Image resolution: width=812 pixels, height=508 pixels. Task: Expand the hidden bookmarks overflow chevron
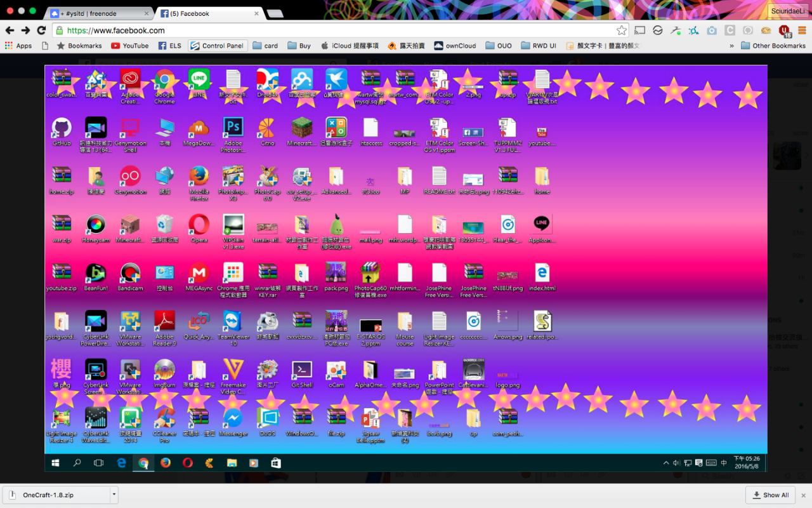click(731, 46)
